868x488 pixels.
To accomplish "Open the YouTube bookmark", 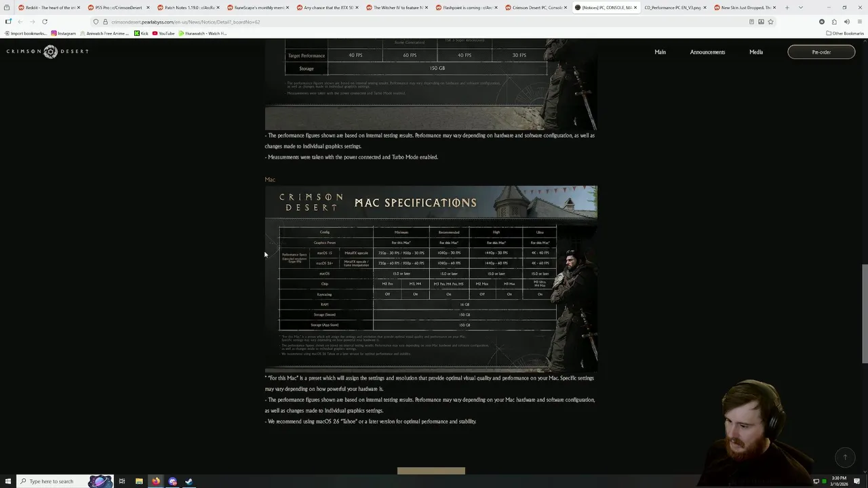I will click(163, 33).
